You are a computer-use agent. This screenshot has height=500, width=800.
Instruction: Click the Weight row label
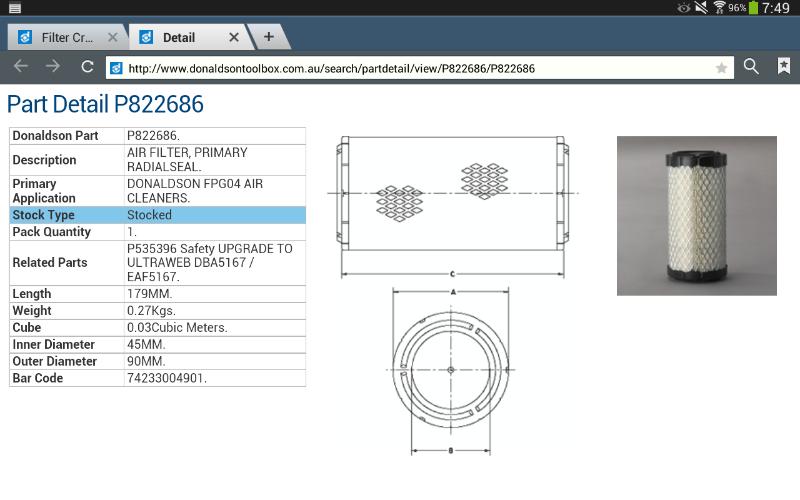[32, 311]
